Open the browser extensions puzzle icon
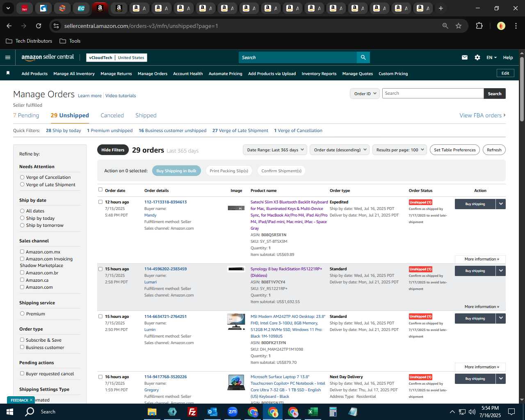 tap(479, 26)
